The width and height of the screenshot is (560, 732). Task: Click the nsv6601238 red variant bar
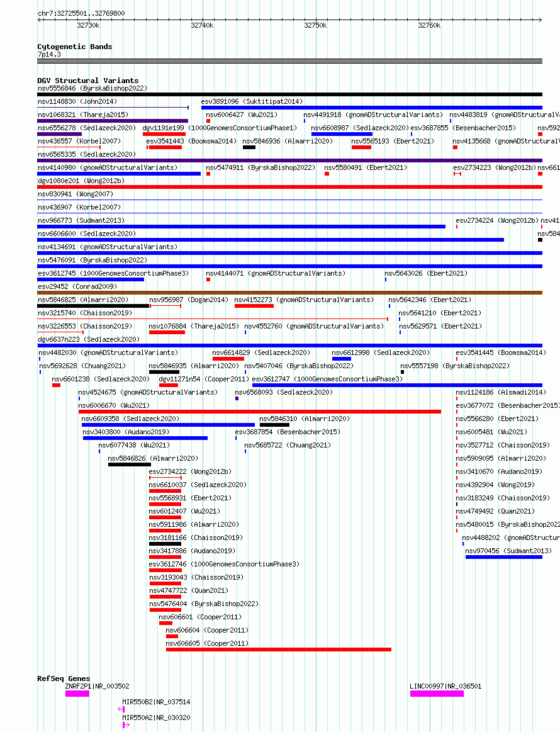coord(57,385)
